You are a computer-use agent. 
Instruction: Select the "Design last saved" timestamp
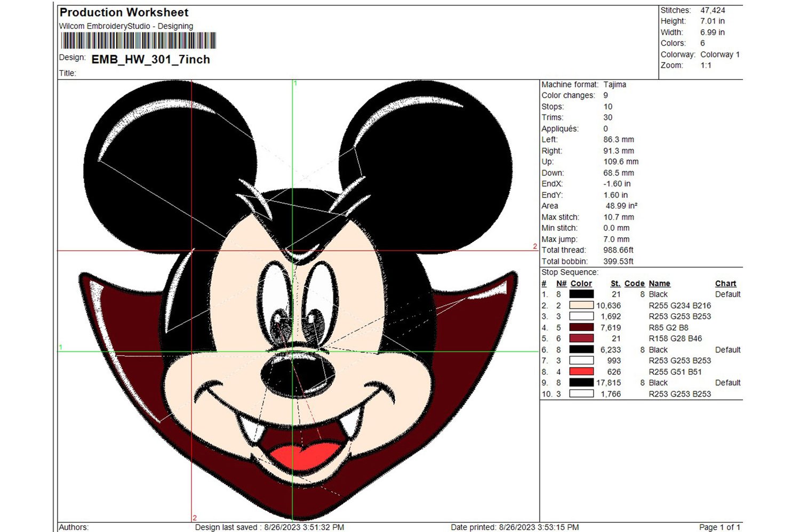pos(269,527)
